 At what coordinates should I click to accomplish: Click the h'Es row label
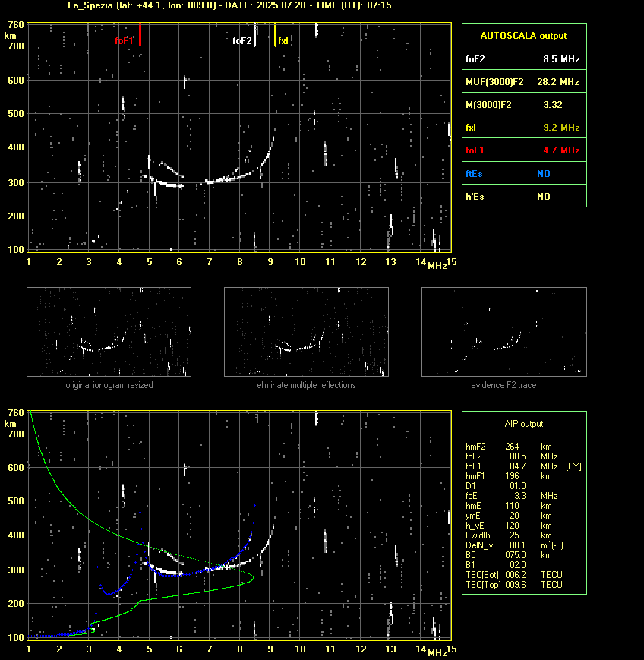pos(475,196)
